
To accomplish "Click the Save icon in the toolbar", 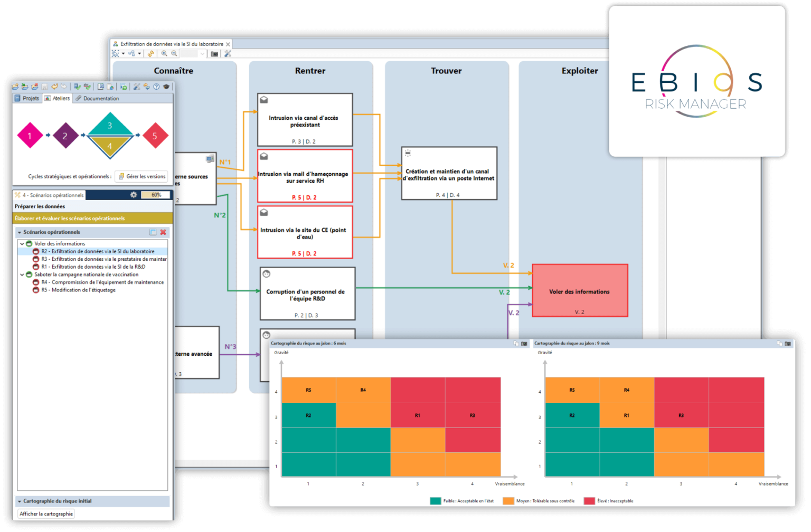I will click(x=44, y=87).
